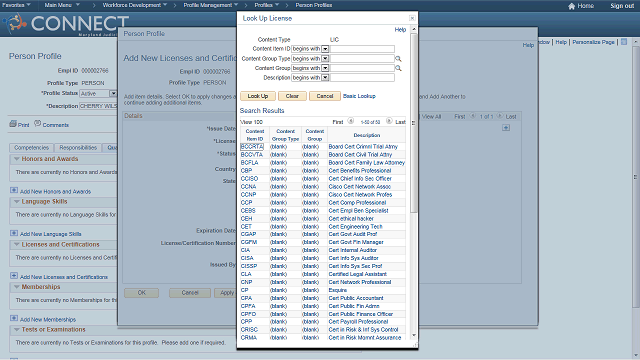Click the Print icon on Person Profile
This screenshot has width=640, height=360.
click(13, 124)
